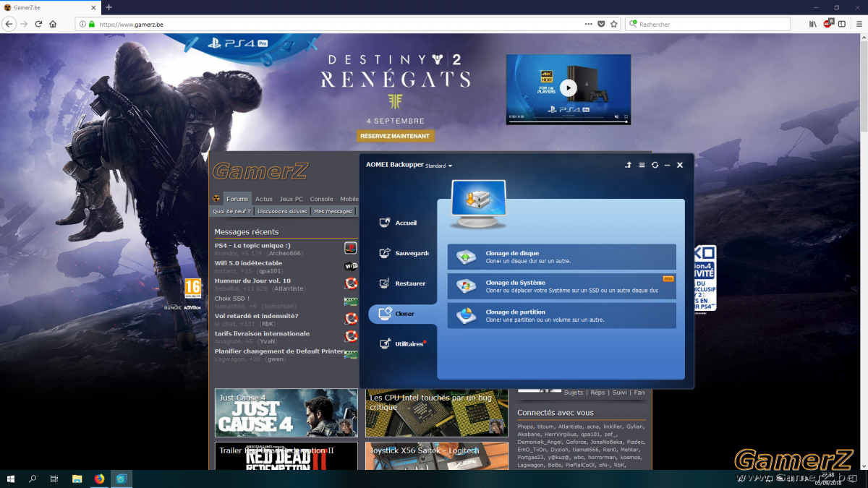Save page to Pocket
Viewport: 868px width, 488px height.
601,24
